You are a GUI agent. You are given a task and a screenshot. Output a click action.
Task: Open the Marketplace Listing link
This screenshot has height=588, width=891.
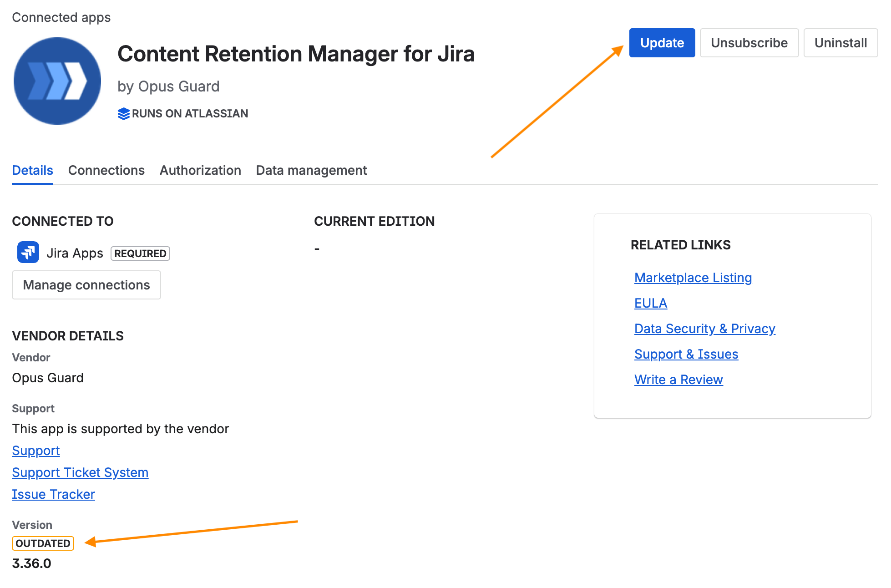click(693, 278)
